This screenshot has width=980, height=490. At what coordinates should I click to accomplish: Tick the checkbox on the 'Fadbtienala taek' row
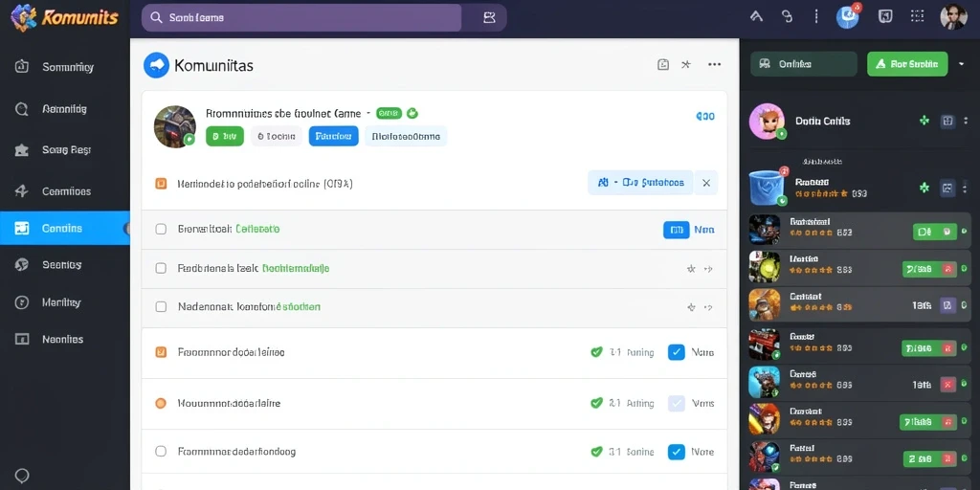(161, 268)
